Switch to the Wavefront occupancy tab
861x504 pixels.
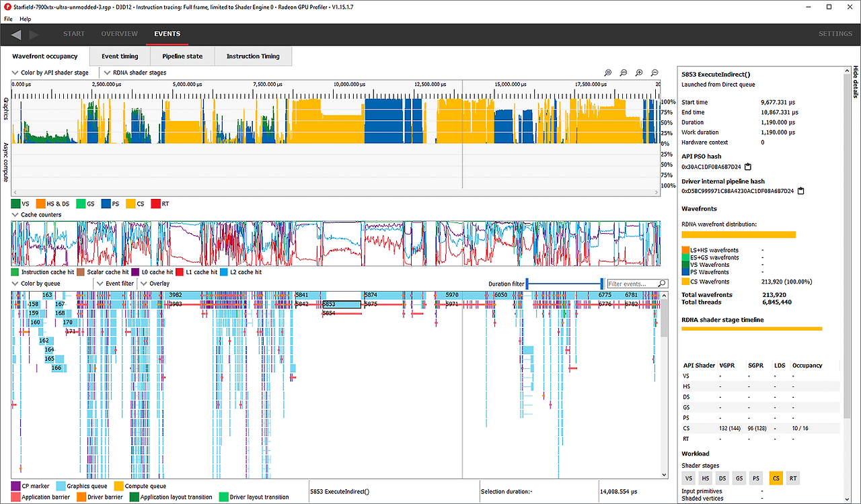(x=45, y=56)
